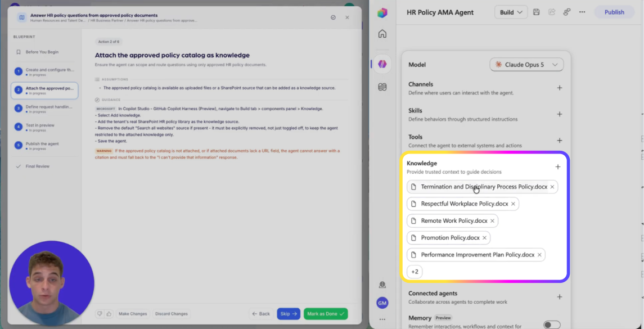Open Respectful Workplace Policy.docx chip

click(464, 204)
